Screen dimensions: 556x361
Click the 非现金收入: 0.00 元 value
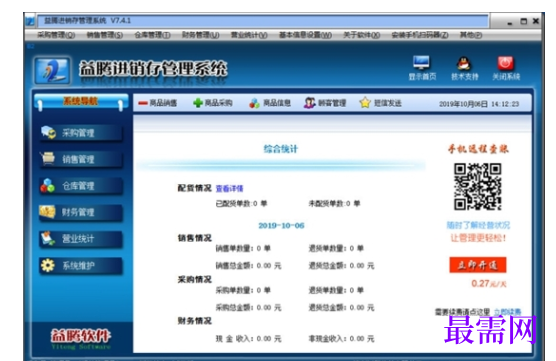click(x=341, y=339)
